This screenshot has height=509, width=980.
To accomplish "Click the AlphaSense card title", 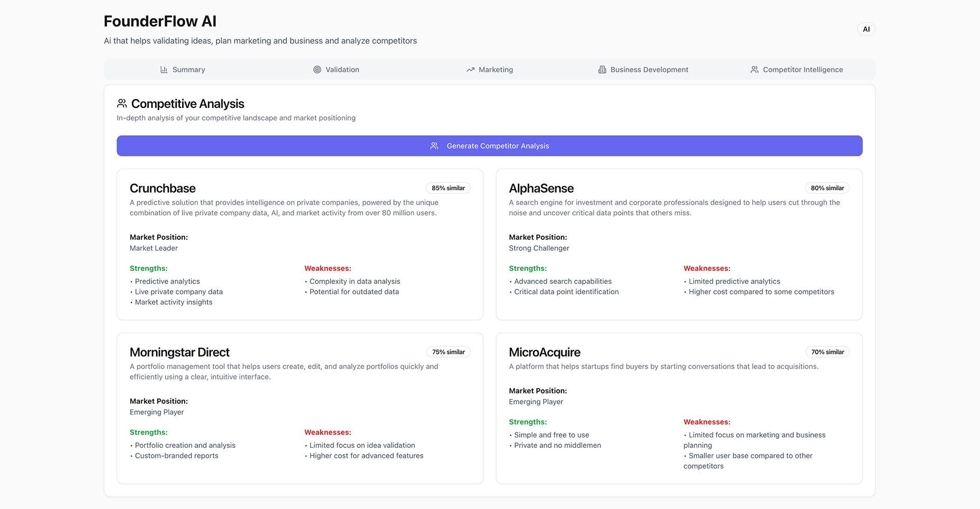I will [x=541, y=188].
